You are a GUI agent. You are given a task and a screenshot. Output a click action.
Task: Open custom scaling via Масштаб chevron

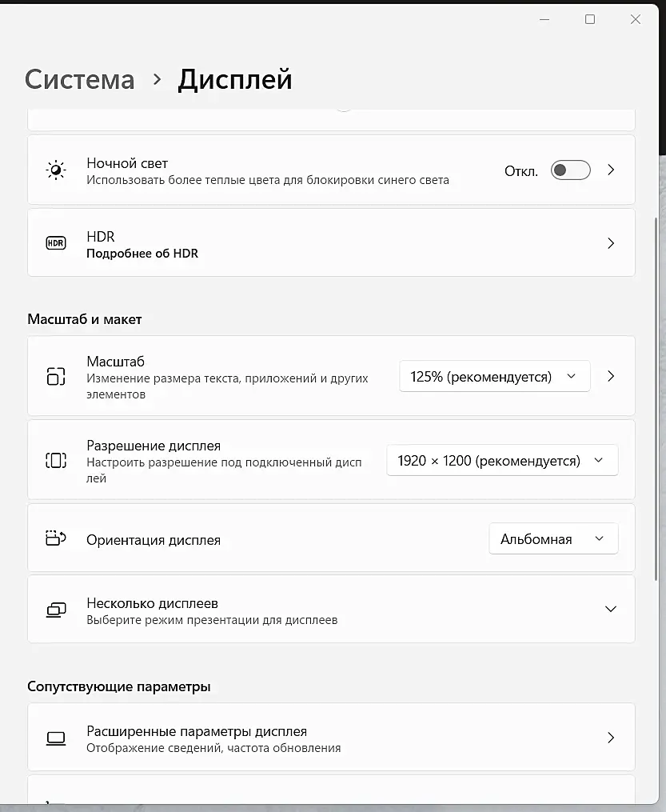coord(611,376)
